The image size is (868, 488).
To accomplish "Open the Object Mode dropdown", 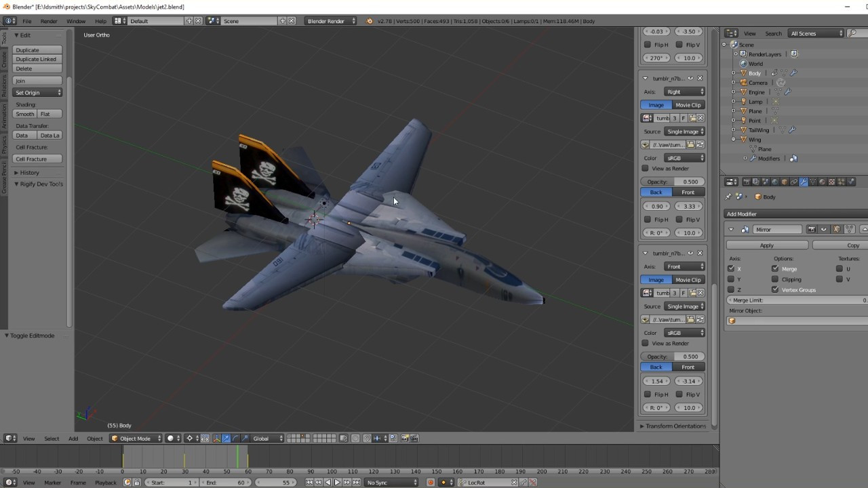I will [136, 439].
